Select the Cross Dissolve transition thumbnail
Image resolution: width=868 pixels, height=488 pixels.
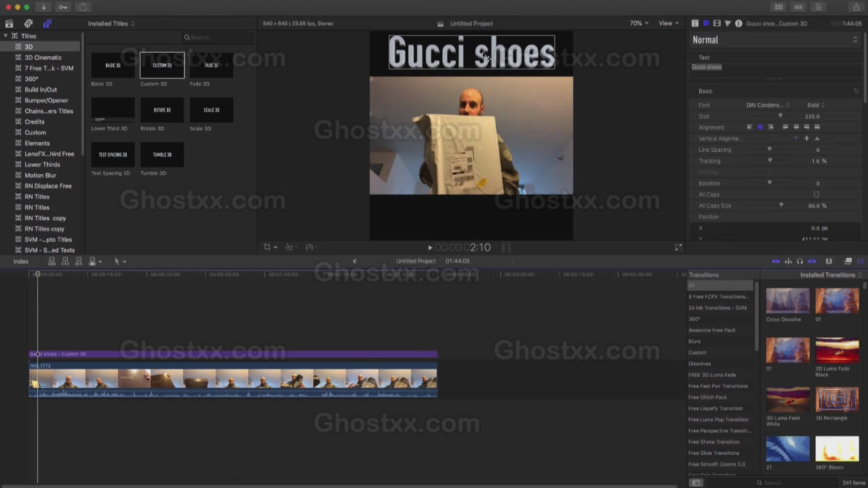coord(788,301)
